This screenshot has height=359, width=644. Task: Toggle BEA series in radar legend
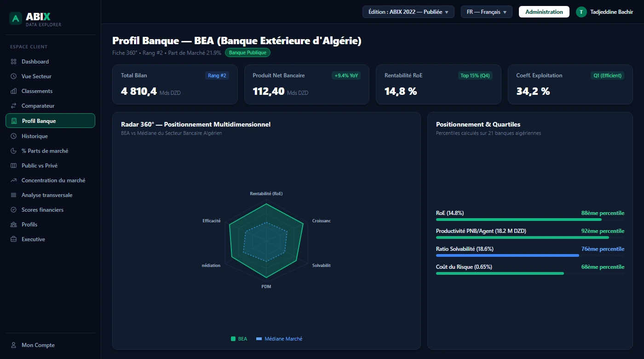coord(239,339)
